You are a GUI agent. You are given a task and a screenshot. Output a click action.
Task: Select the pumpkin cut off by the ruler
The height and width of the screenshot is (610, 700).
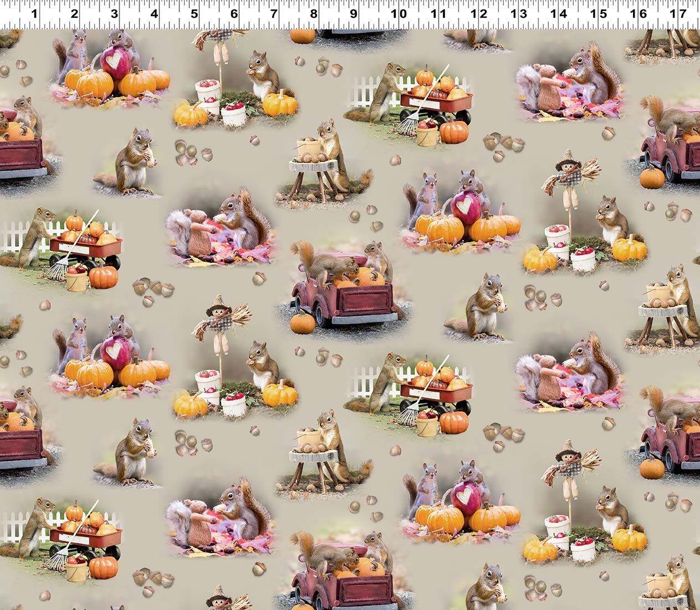(303, 36)
